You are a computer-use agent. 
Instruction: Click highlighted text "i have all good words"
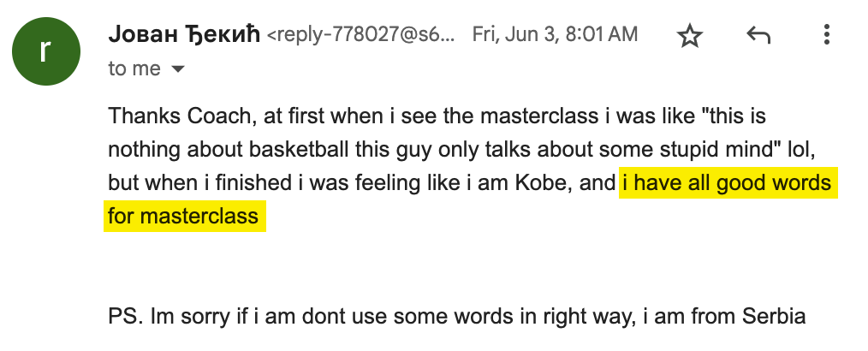(726, 182)
